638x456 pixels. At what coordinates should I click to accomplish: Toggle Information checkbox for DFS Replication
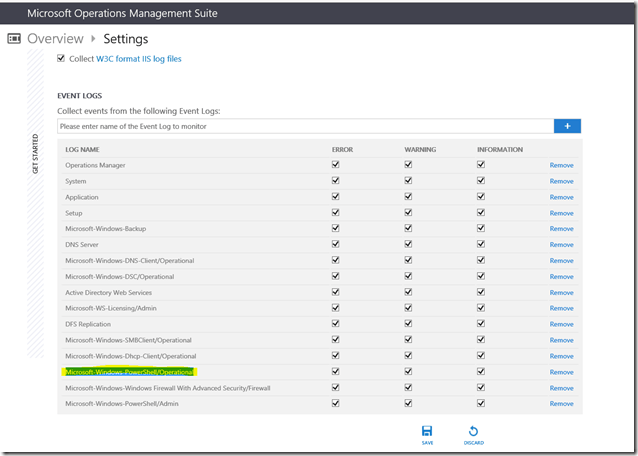click(481, 324)
